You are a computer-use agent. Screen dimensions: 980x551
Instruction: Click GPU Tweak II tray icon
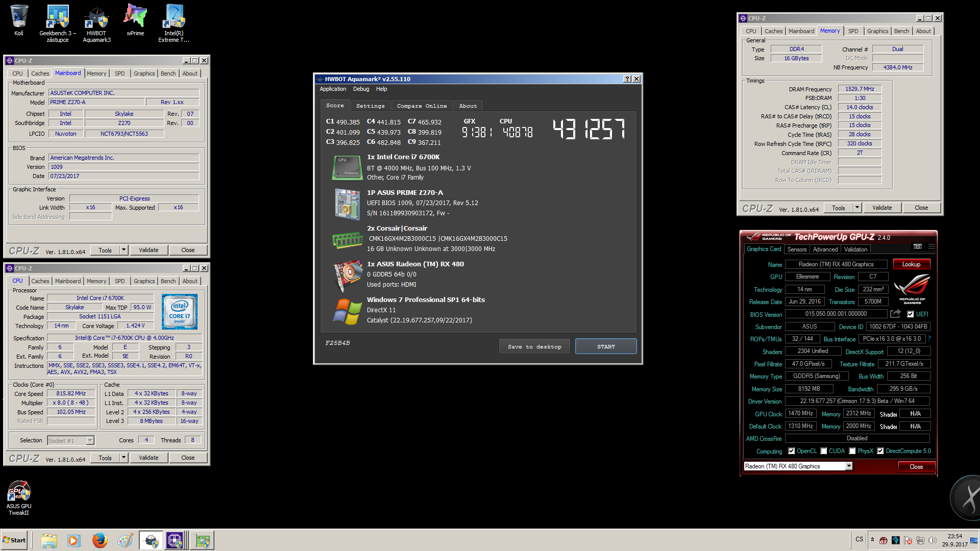click(x=884, y=540)
